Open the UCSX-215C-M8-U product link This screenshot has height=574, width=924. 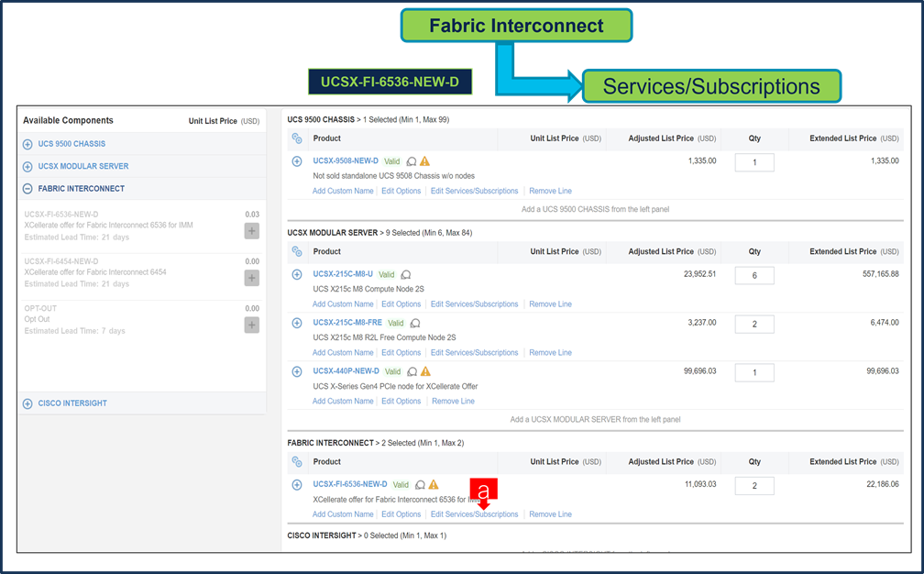343,274
